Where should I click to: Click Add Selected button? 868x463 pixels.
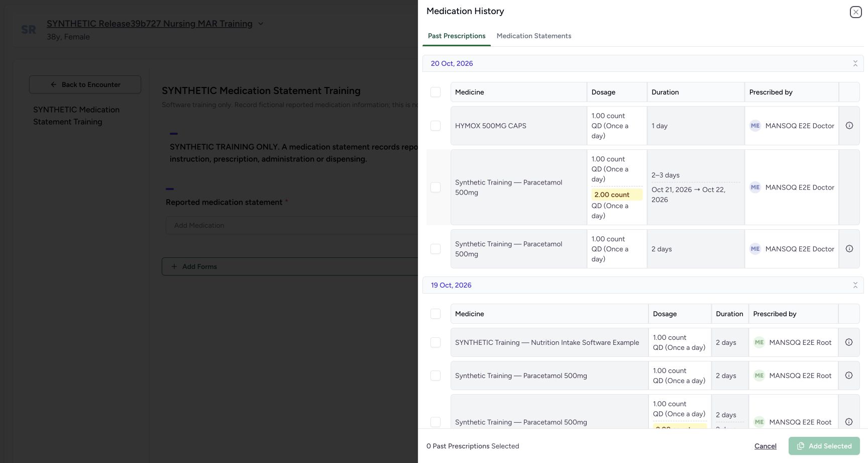tap(824, 446)
